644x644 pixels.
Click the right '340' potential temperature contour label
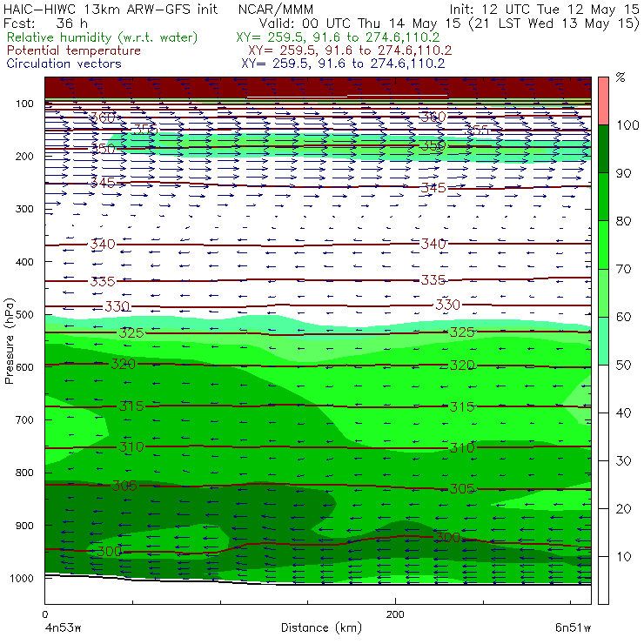(x=433, y=244)
